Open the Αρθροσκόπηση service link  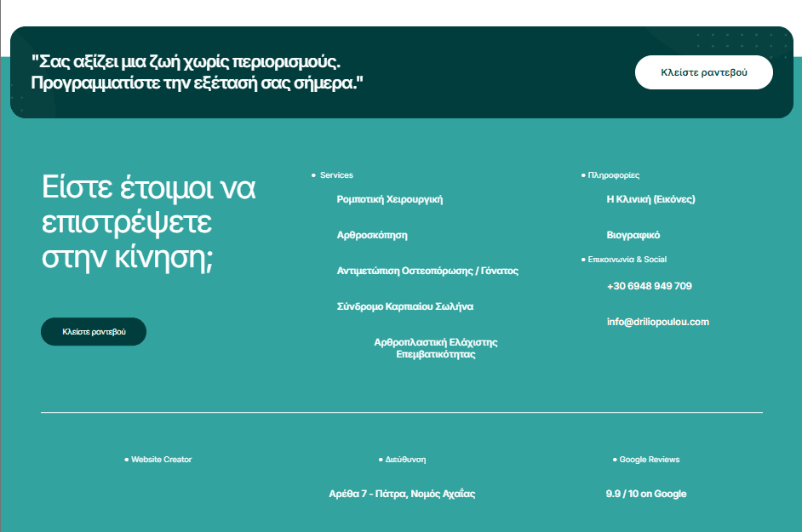point(372,235)
